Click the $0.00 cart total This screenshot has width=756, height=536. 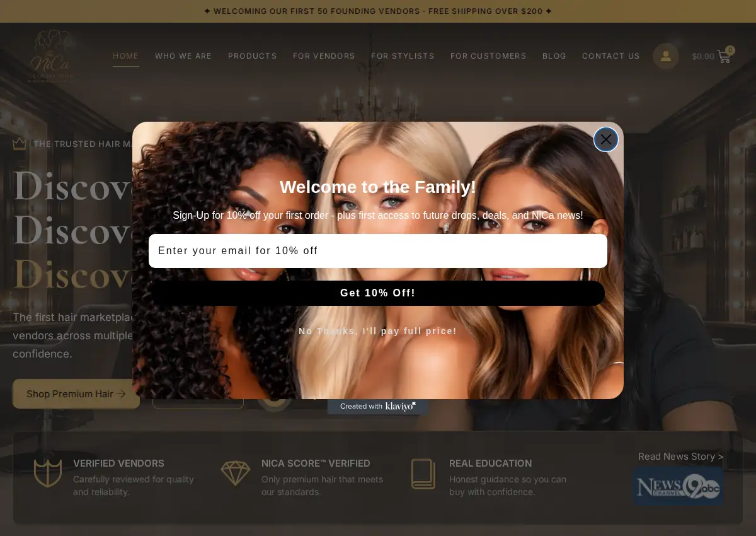pyautogui.click(x=703, y=56)
